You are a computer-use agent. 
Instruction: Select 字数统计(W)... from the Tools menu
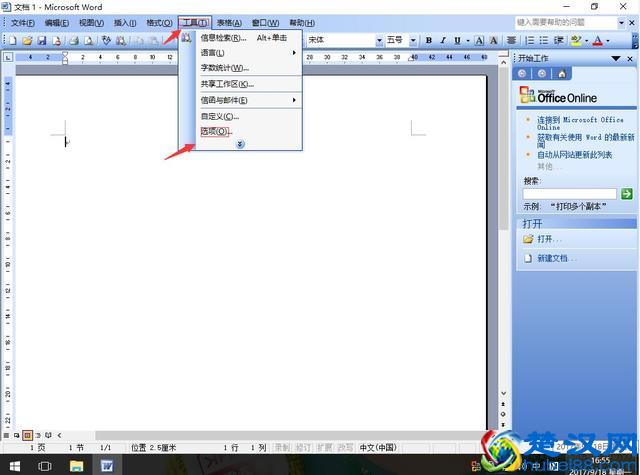tap(249, 68)
